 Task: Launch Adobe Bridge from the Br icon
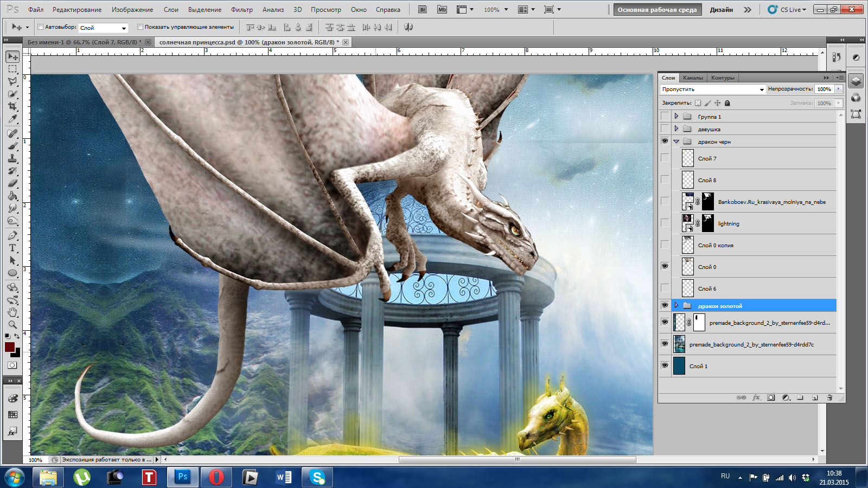423,10
